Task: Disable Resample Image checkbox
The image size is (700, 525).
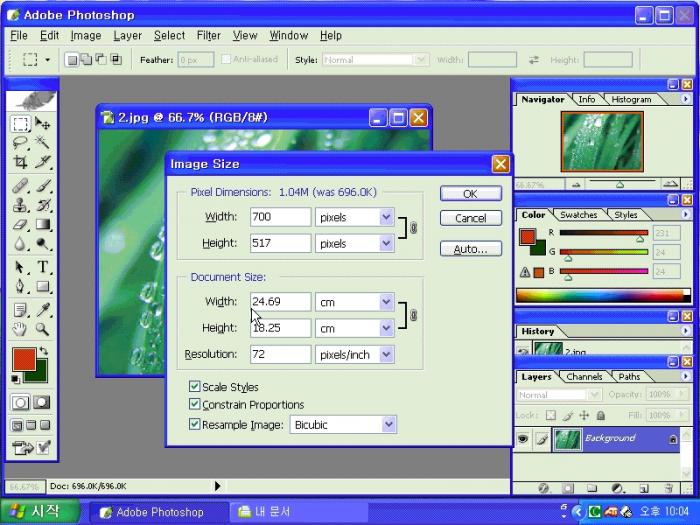Action: (x=195, y=424)
